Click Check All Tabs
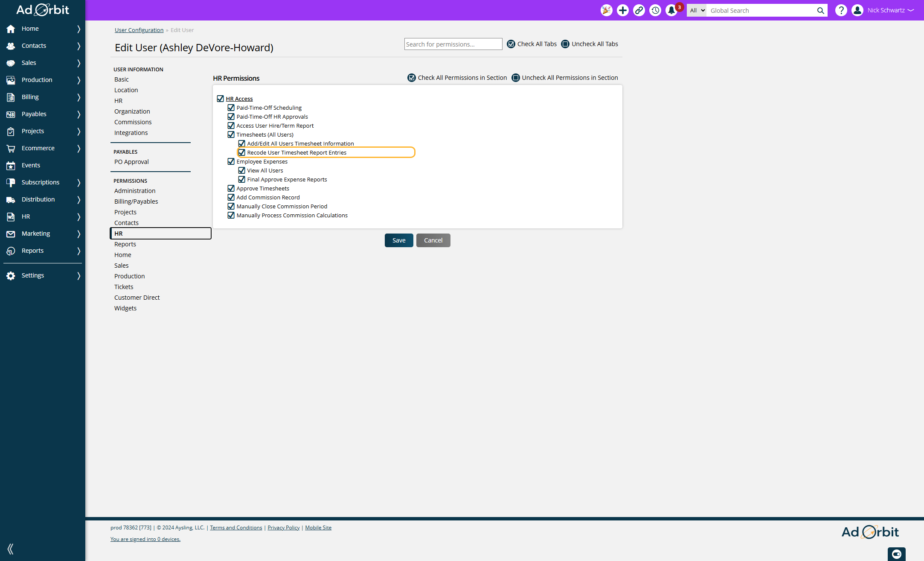924x561 pixels. click(532, 44)
